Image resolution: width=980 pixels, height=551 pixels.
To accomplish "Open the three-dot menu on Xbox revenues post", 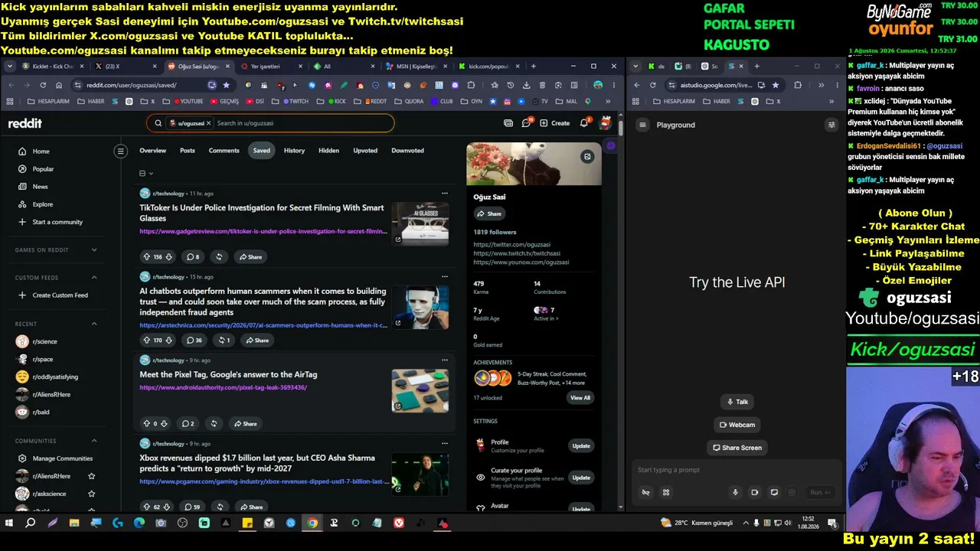I will pos(444,444).
